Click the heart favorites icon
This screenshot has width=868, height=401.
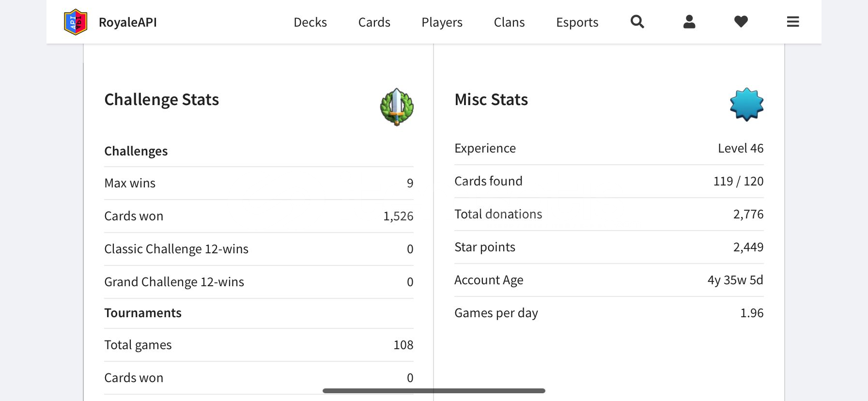click(741, 22)
